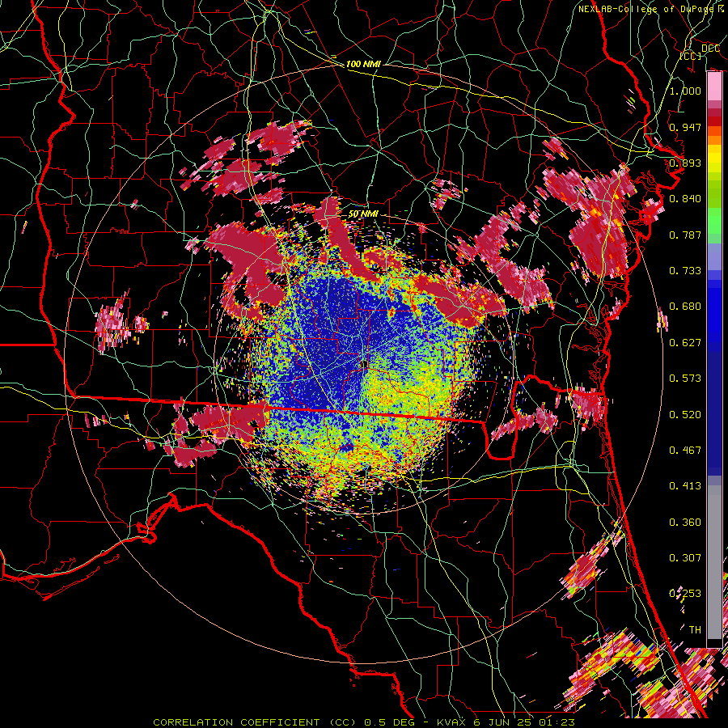Click the 0.360 value on the scale
The image size is (728, 728).
click(x=685, y=522)
